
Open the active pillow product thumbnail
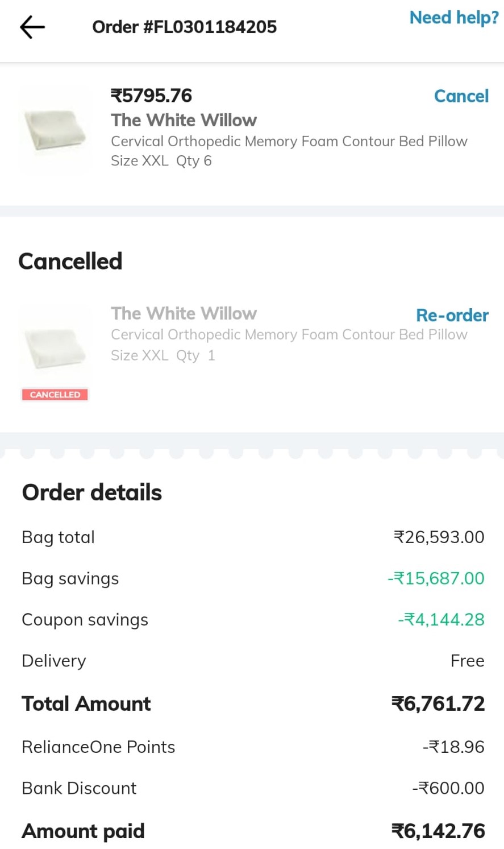point(55,130)
